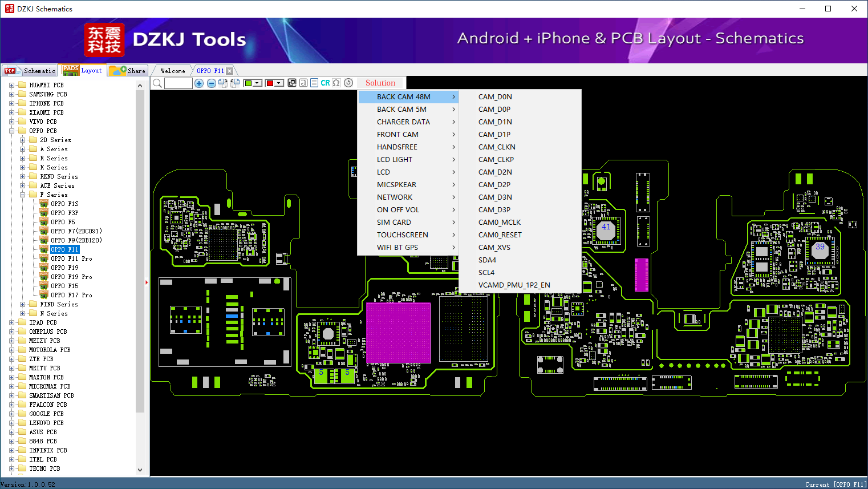This screenshot has height=489, width=868.
Task: Click the cyan CR toolbar icon
Action: pos(325,83)
